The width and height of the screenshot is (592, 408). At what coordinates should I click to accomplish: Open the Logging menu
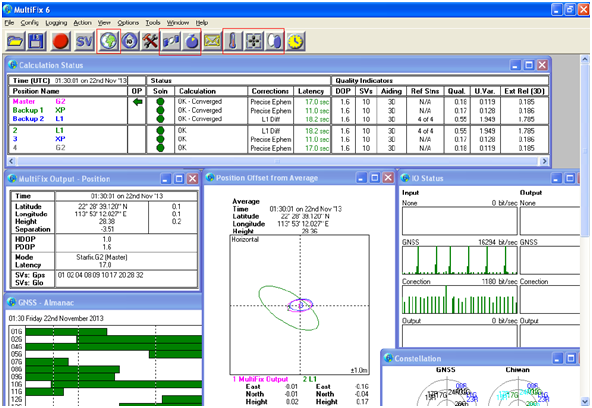[56, 23]
